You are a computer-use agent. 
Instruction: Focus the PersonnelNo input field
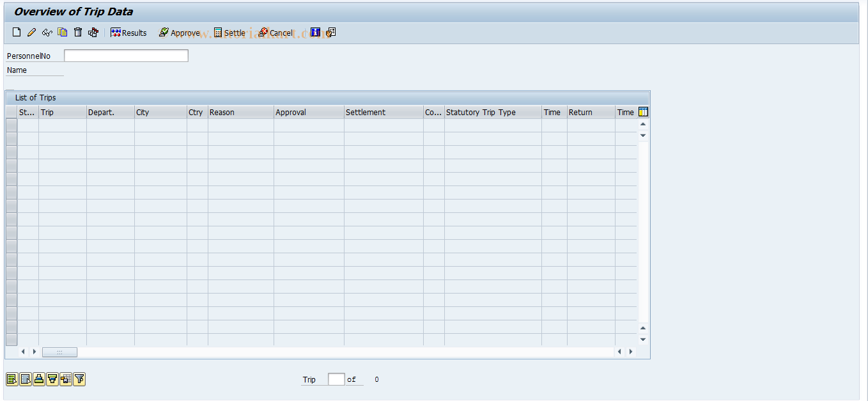126,56
